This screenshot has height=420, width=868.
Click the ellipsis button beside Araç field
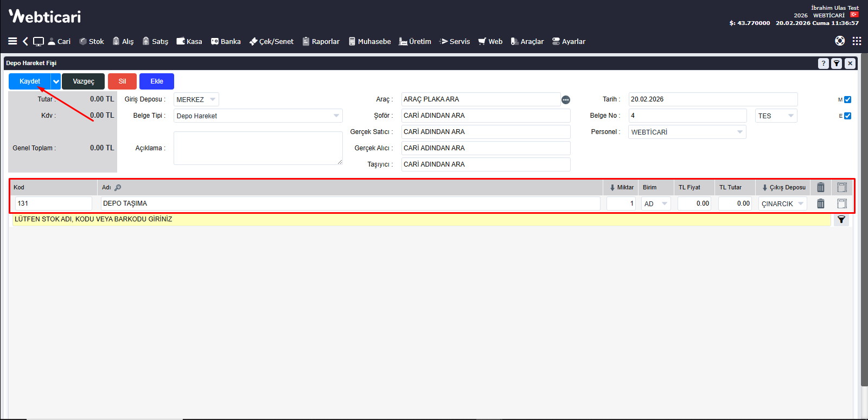(x=566, y=100)
